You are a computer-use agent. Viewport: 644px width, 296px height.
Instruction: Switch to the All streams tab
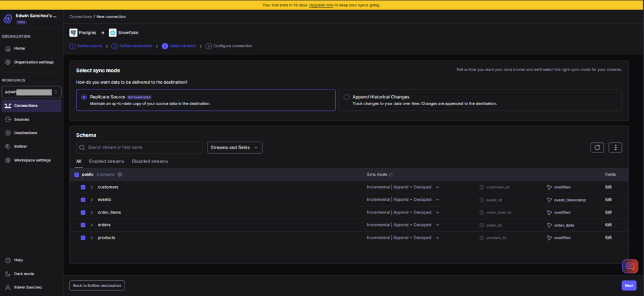79,162
